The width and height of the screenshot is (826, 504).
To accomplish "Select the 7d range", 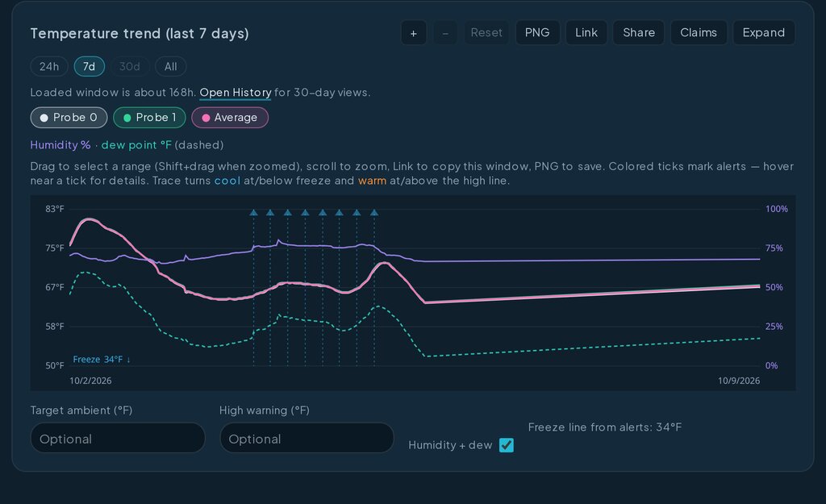I will tap(89, 67).
